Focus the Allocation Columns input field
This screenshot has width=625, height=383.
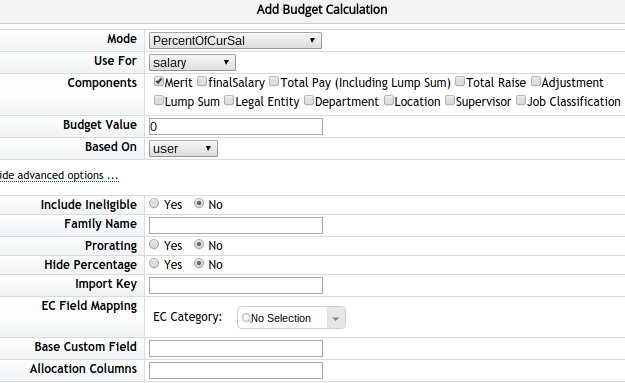tap(236, 370)
